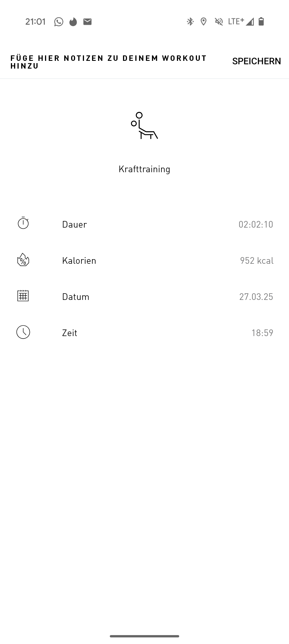The width and height of the screenshot is (289, 644).
Task: Open the Kalorien row
Action: click(144, 260)
